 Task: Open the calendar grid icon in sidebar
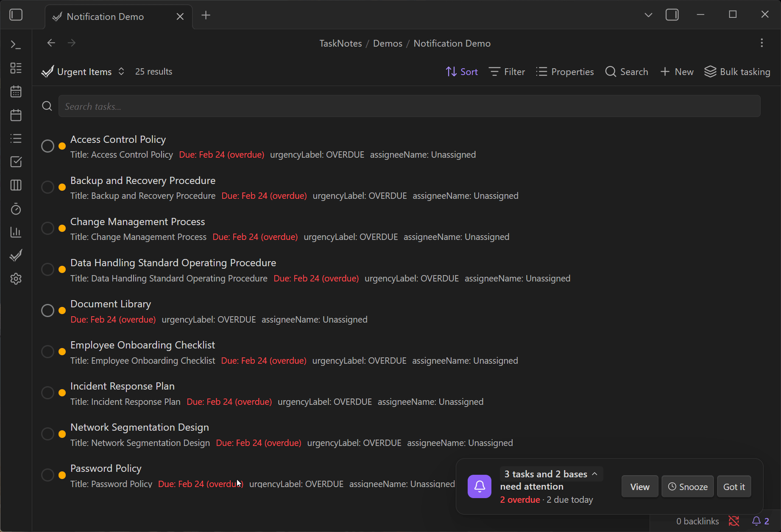coord(16,92)
